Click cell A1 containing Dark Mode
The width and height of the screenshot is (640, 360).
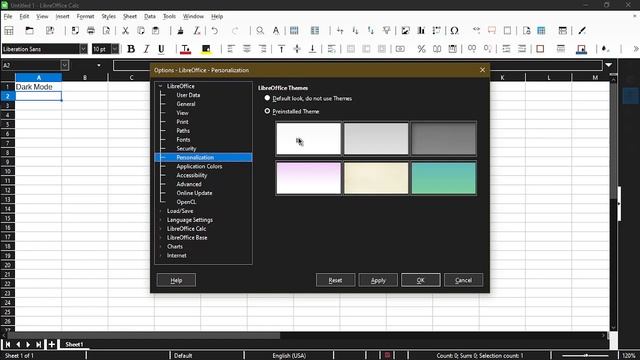(x=38, y=87)
